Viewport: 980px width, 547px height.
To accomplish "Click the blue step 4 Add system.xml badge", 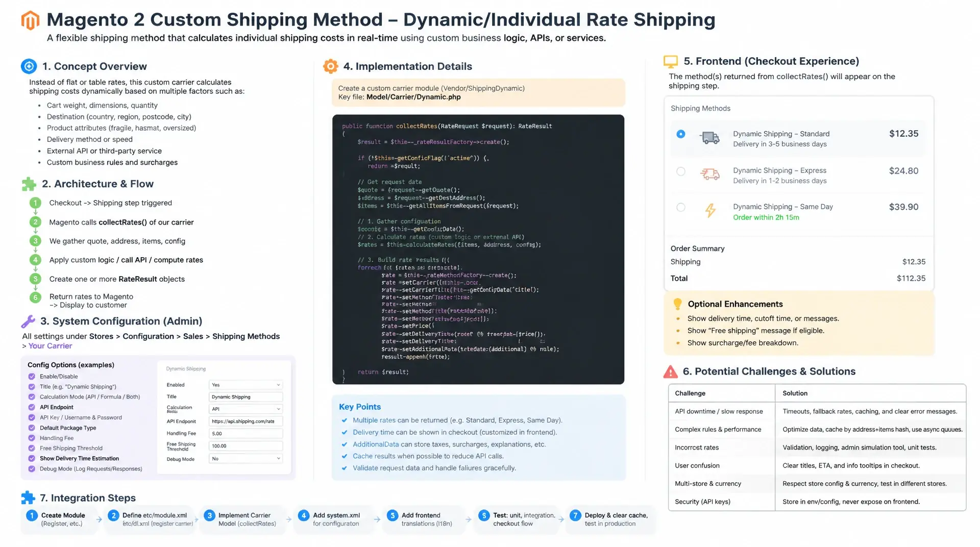I will [304, 516].
